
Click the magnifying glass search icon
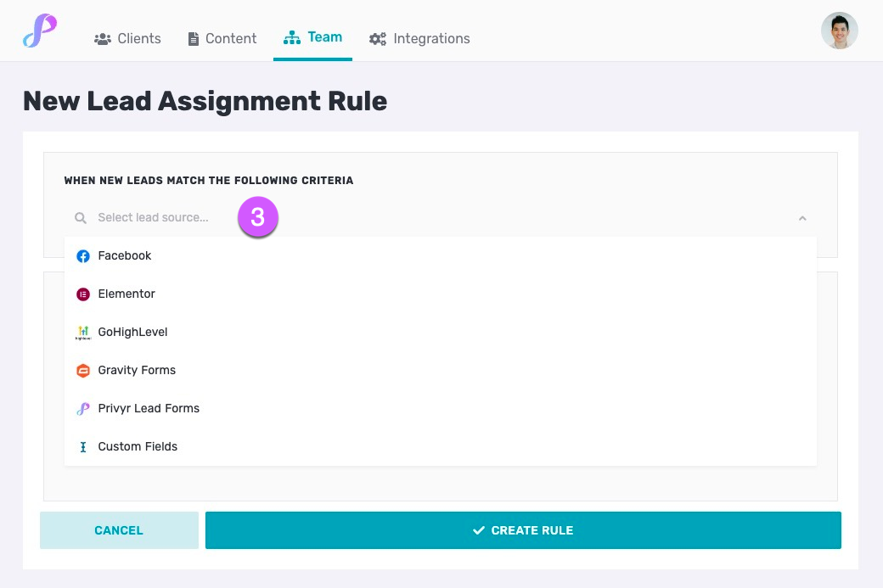pyautogui.click(x=80, y=217)
